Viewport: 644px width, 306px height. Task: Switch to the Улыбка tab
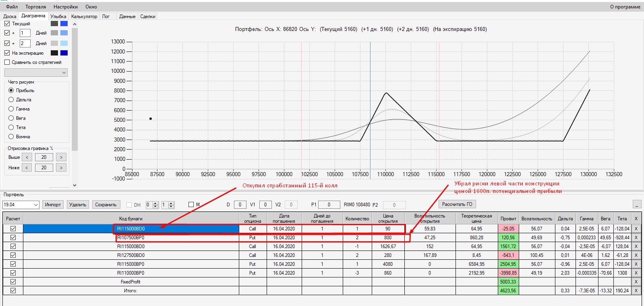(x=58, y=16)
